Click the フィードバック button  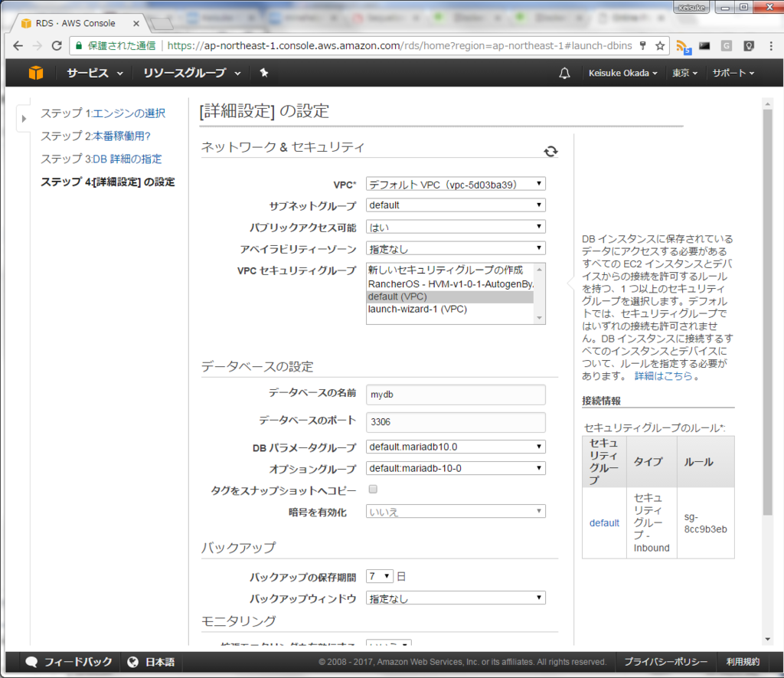68,662
